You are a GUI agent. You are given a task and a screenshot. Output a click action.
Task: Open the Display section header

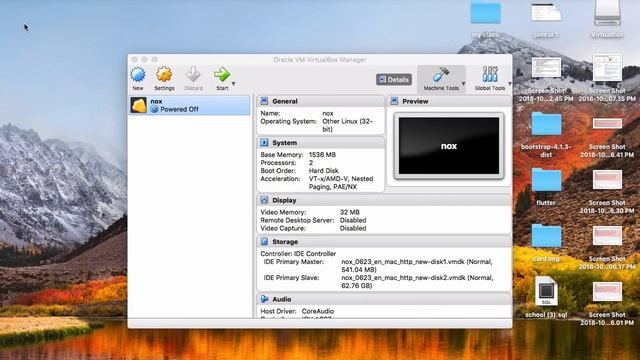pyautogui.click(x=384, y=200)
